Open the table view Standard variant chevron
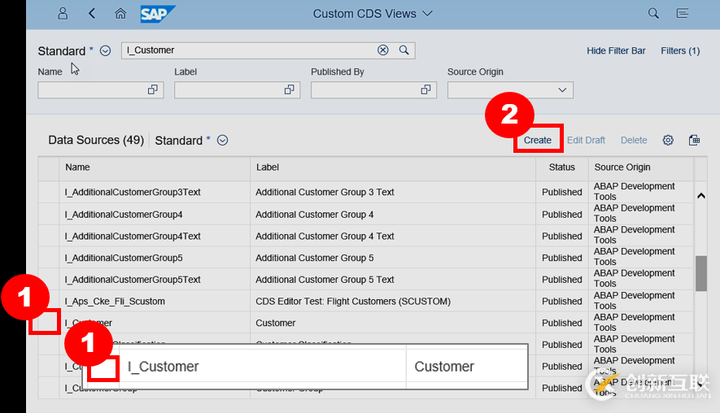Viewport: 720px width, 413px height. point(222,141)
